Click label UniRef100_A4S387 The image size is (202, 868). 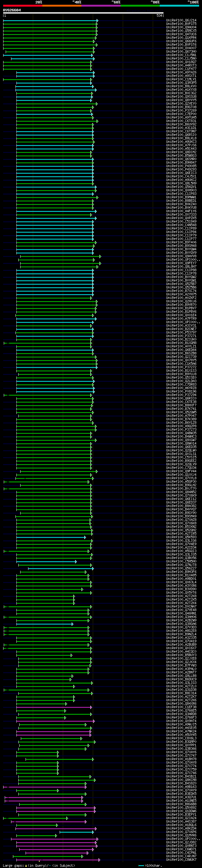[181, 822]
